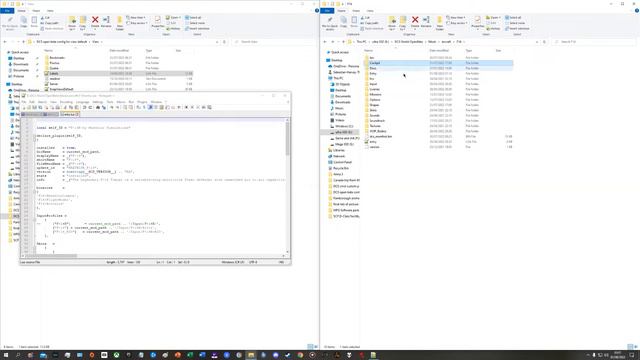Open Chrome from taskbar
Image resolution: width=640 pixels, height=360 pixels.
300,355
